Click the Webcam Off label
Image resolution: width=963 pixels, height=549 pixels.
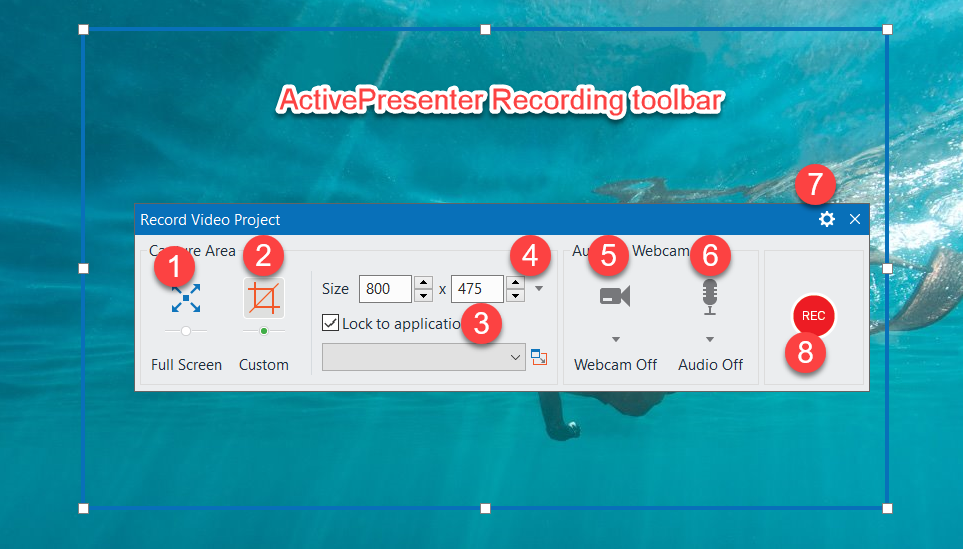615,365
